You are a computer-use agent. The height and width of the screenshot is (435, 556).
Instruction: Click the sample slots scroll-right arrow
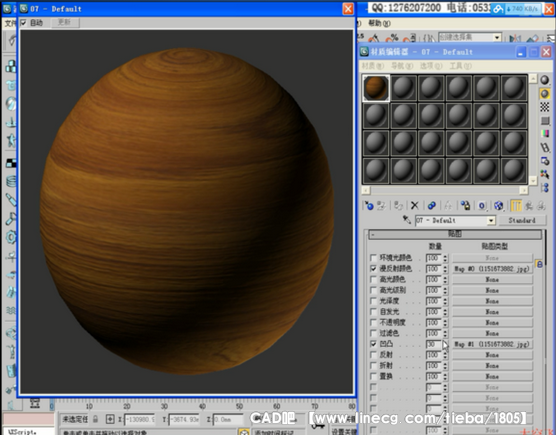pos(524,190)
